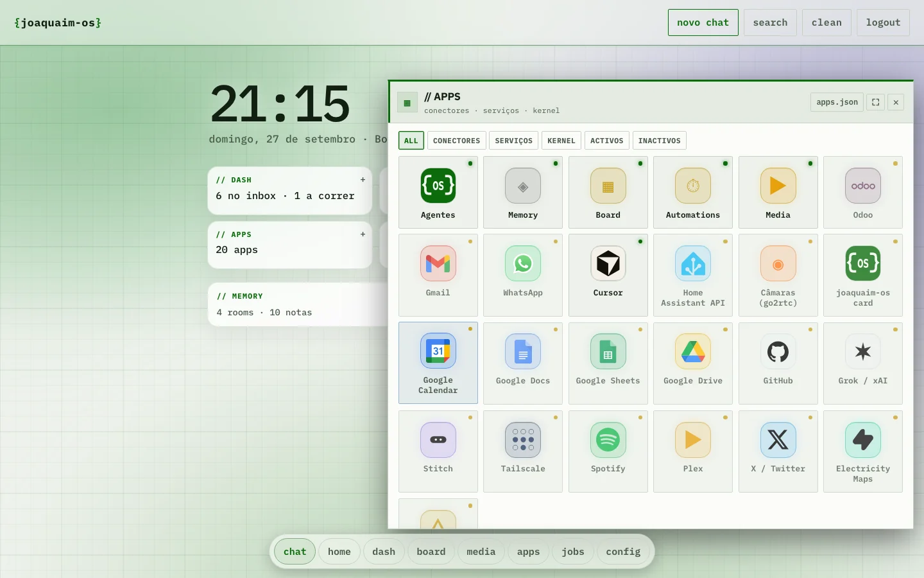Open the apps.json button
Image resolution: width=924 pixels, height=578 pixels.
837,102
